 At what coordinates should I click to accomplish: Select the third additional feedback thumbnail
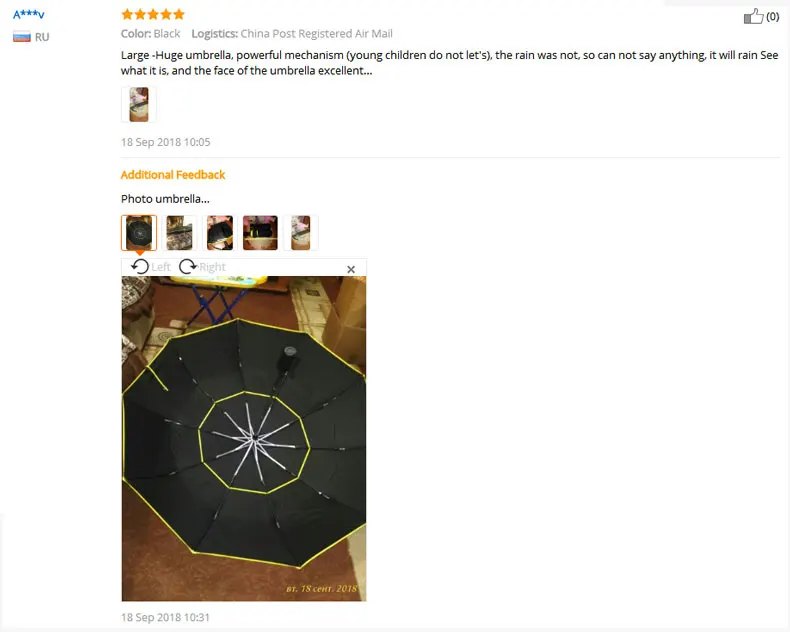point(220,233)
